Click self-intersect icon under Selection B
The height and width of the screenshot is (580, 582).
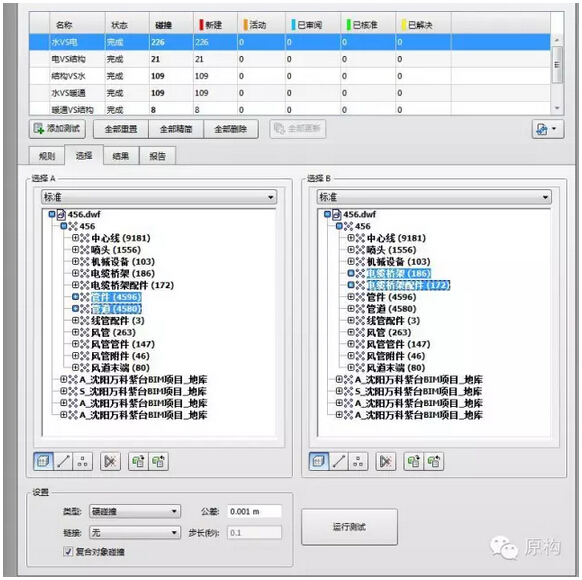coord(386,462)
